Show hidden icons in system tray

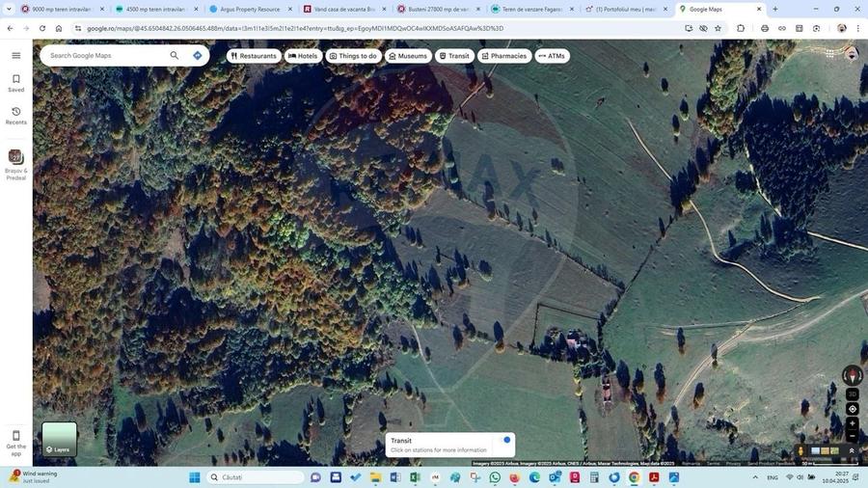point(755,477)
